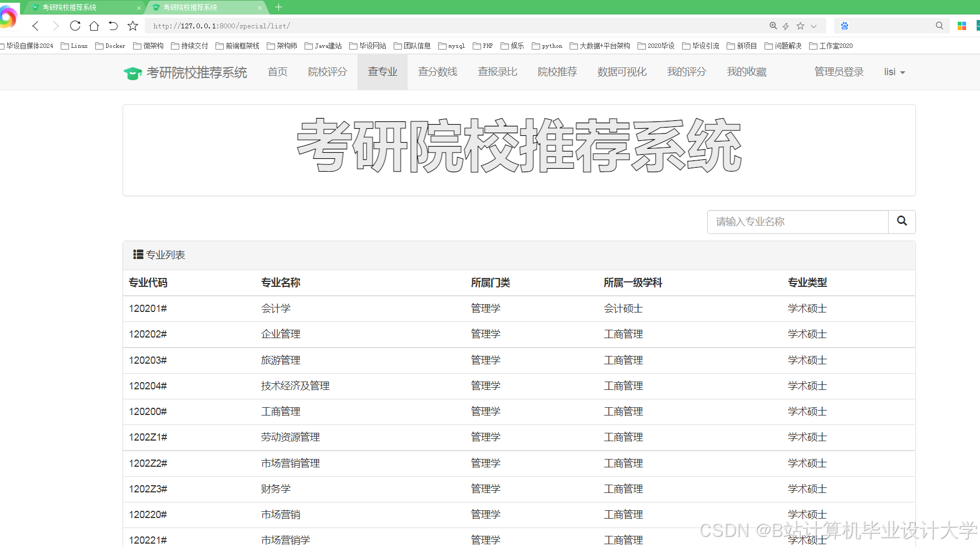Click the browser reload icon
This screenshot has width=980, height=547.
(75, 26)
